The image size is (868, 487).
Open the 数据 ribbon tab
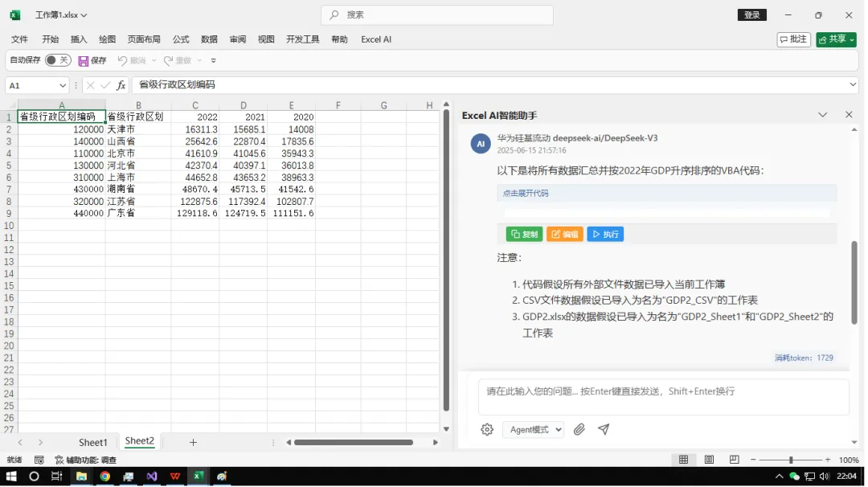(209, 39)
